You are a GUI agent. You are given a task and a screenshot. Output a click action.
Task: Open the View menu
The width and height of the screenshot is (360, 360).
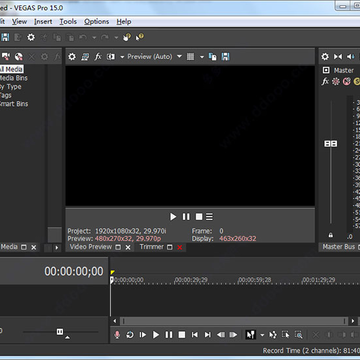19,22
